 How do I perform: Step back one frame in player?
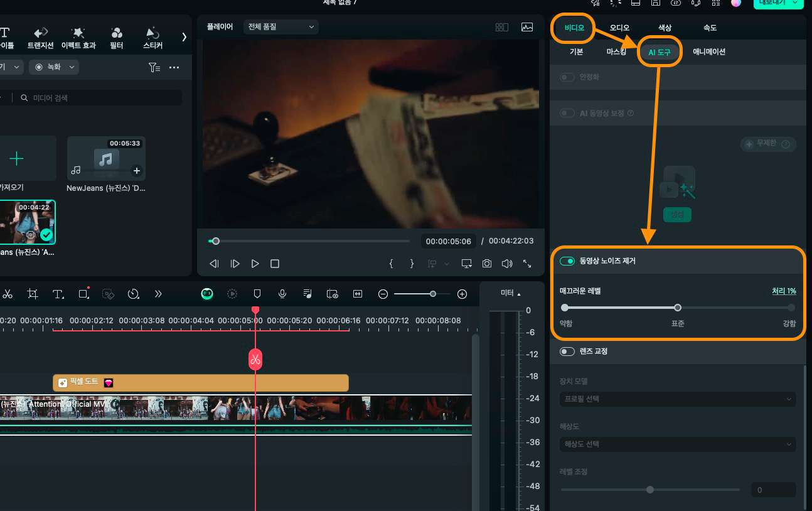click(214, 264)
